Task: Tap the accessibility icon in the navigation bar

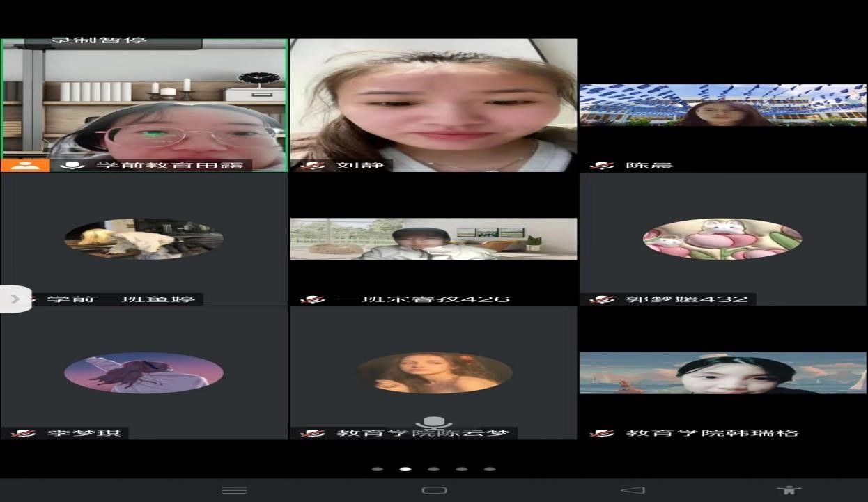Action: point(789,489)
